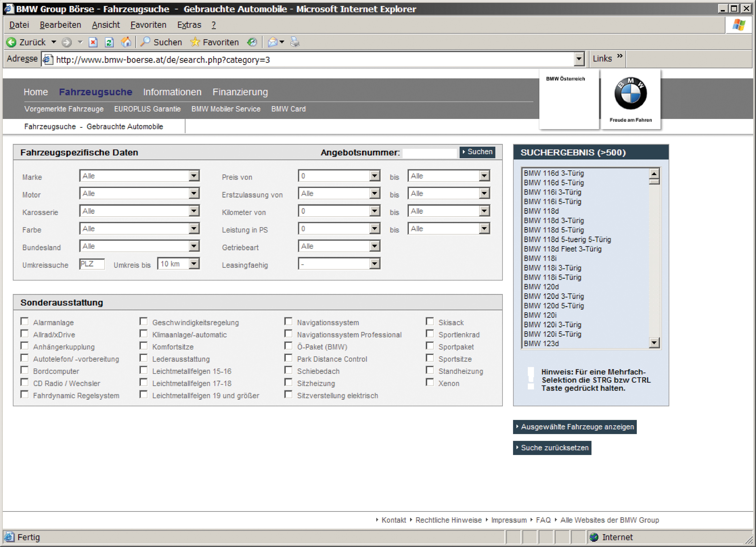
Task: Click the Back (Zurück) arrow icon
Action: tap(11, 42)
